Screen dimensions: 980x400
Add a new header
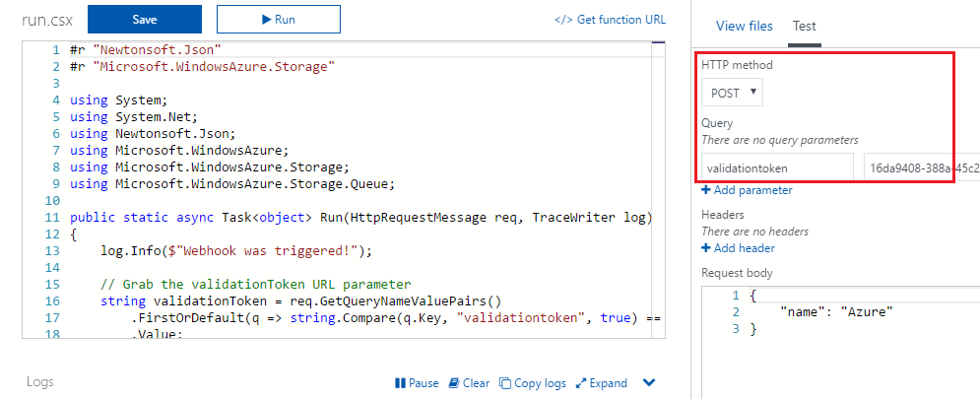(738, 248)
